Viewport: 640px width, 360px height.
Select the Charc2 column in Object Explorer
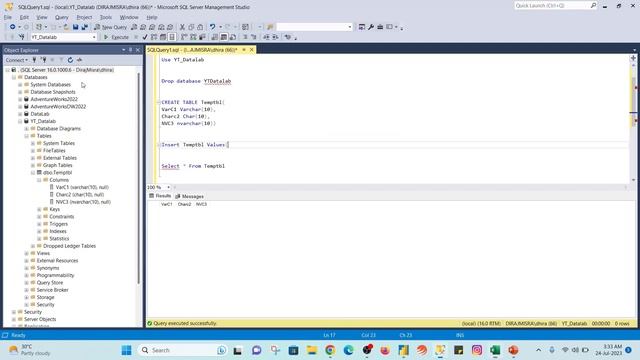[80, 195]
